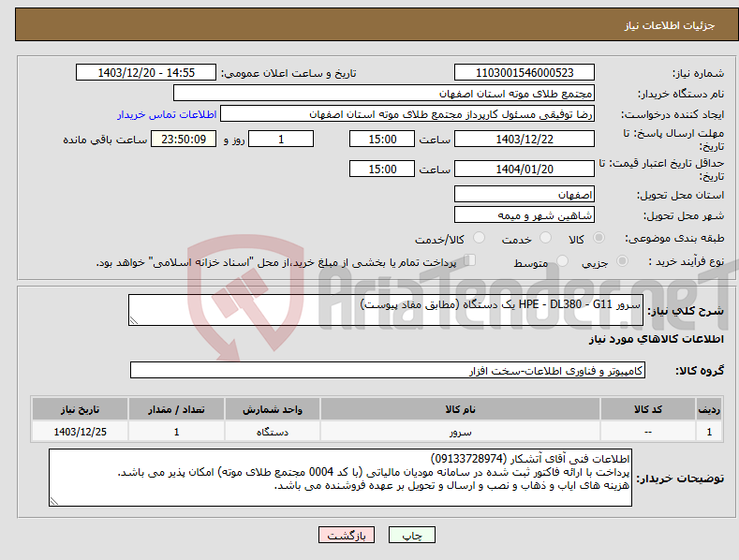Click the اطلاعات کالاهای مورد نیاز heading
Screen dimensions: 739x560
point(656,339)
